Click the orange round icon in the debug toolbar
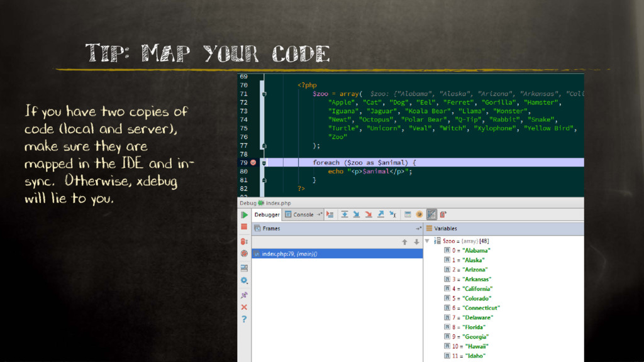Viewport: 644px width, 362px height. click(419, 214)
